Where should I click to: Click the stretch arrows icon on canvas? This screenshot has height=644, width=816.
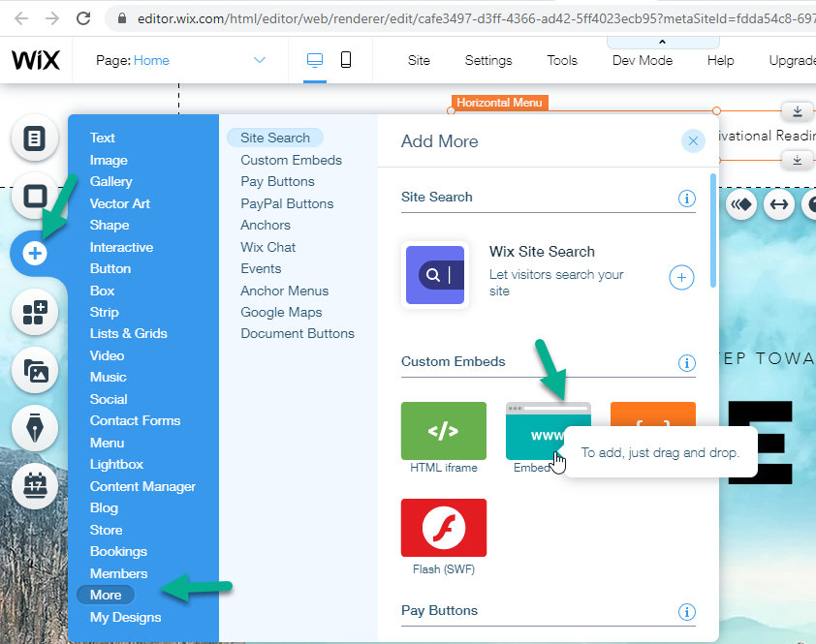tap(779, 204)
